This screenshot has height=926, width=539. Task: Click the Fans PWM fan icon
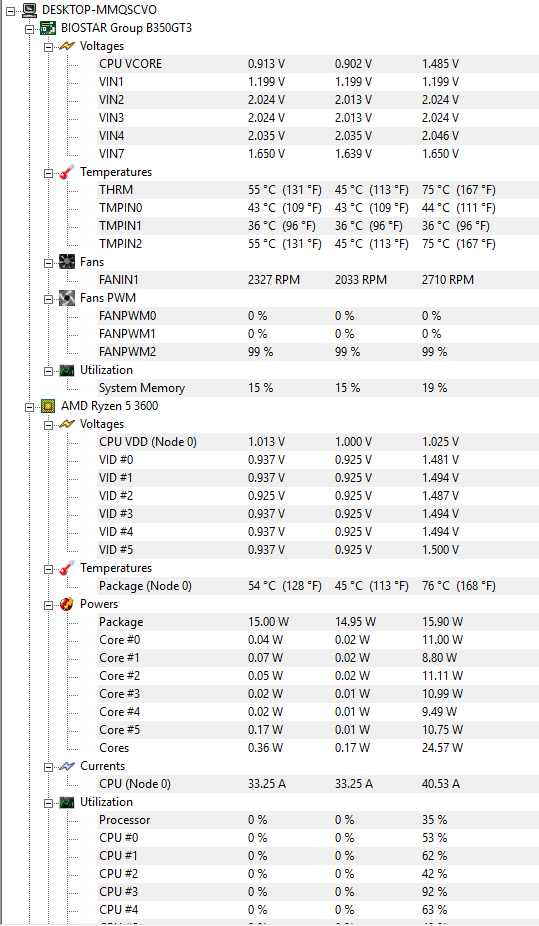point(67,298)
